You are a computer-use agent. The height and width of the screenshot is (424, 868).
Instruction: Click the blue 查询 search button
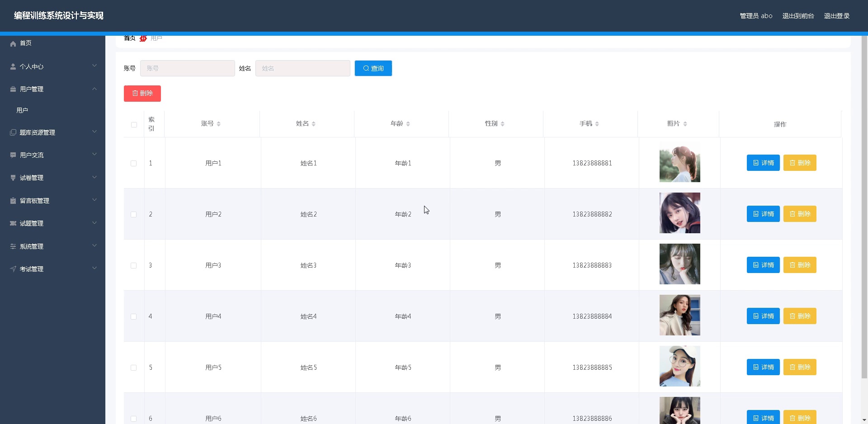point(373,68)
